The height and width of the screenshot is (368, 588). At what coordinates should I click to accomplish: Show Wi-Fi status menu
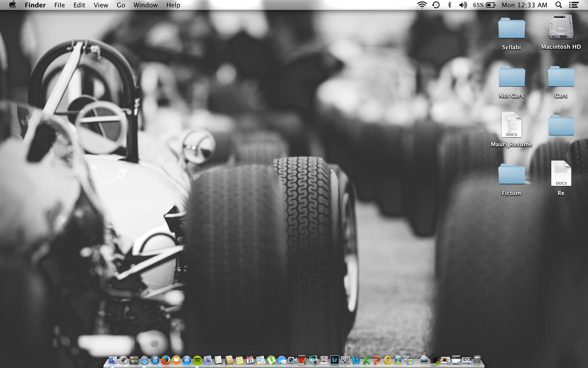pos(422,5)
